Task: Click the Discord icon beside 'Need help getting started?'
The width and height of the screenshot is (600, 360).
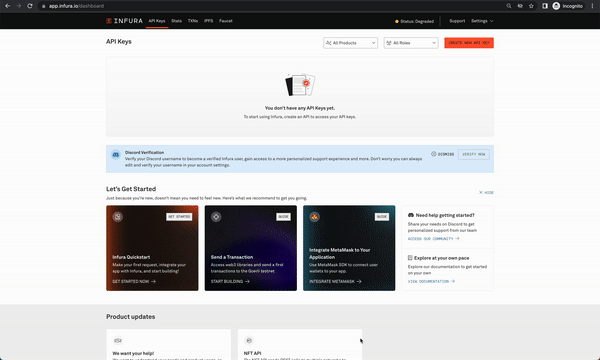Action: pyautogui.click(x=411, y=215)
